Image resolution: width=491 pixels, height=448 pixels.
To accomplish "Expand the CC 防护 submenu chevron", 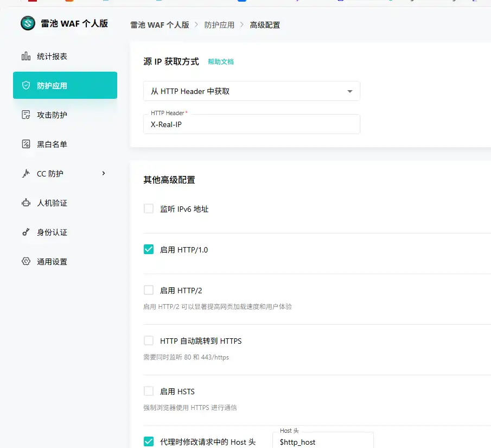I will click(103, 173).
